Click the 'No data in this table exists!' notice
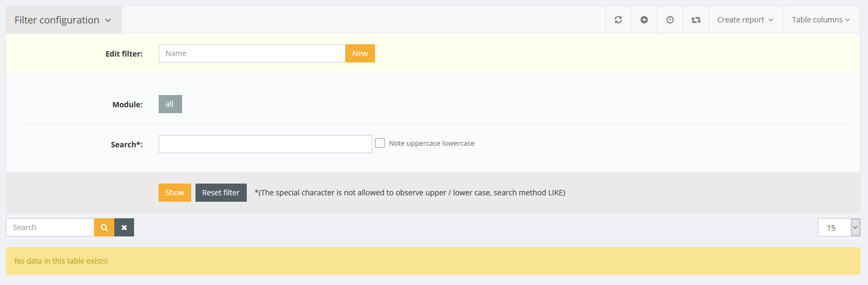This screenshot has width=868, height=285. pos(61,261)
